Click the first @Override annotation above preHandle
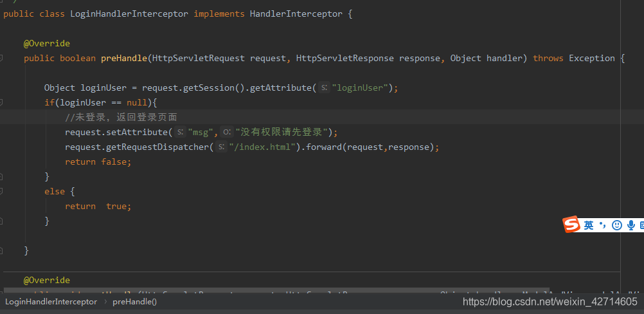This screenshot has width=644, height=314. pos(47,44)
